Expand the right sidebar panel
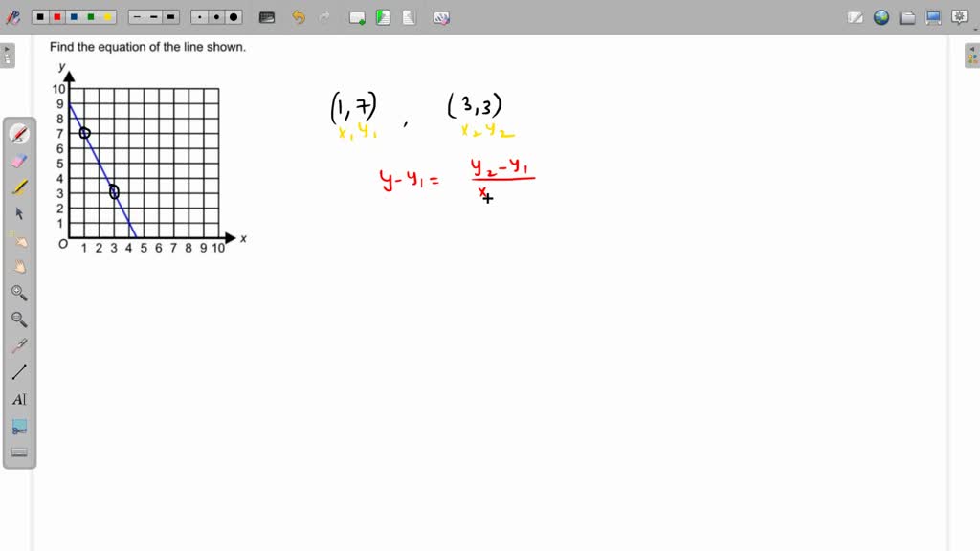This screenshot has width=980, height=551. pos(970,55)
